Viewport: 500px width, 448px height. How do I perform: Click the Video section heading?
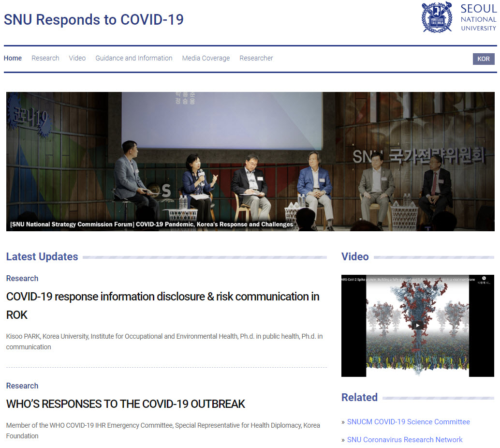pyautogui.click(x=355, y=256)
